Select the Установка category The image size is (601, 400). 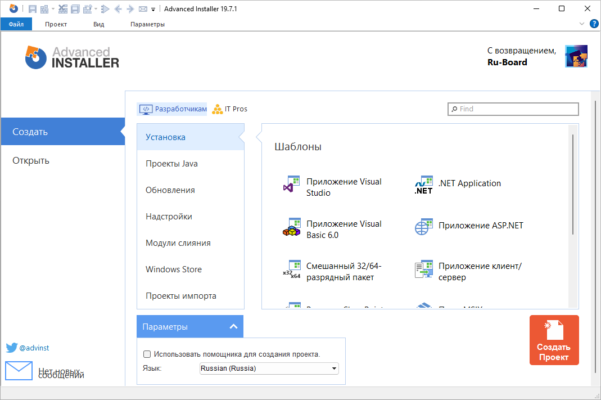pos(190,137)
